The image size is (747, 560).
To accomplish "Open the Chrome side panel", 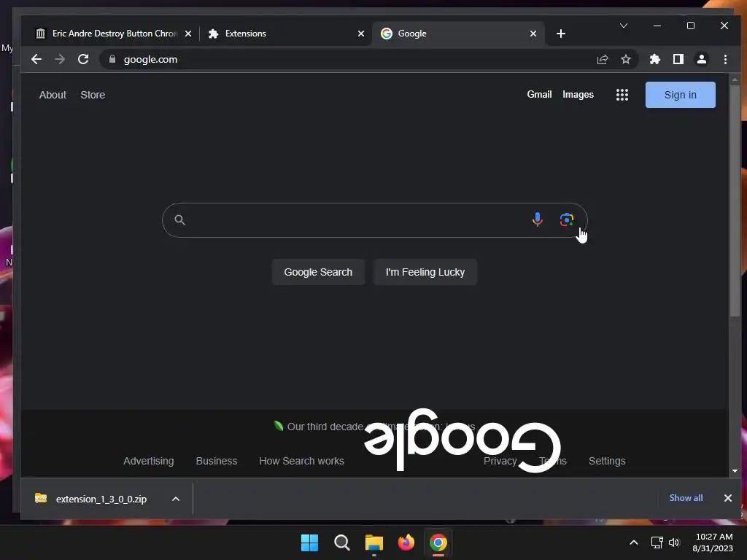I will click(678, 59).
